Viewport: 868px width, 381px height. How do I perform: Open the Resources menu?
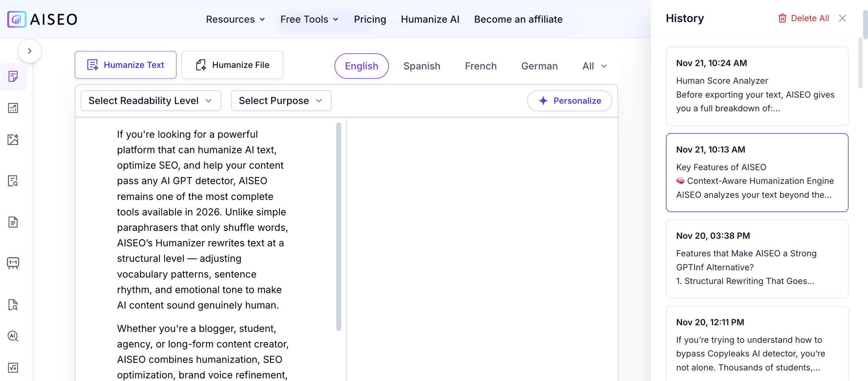(x=236, y=19)
